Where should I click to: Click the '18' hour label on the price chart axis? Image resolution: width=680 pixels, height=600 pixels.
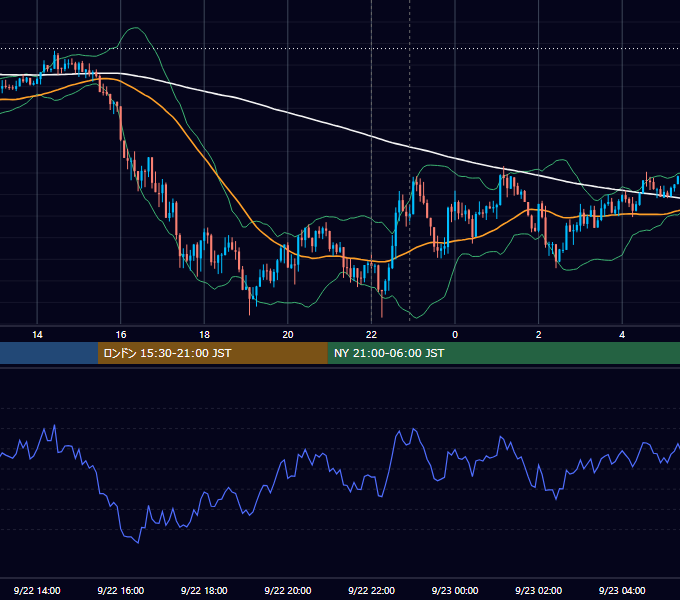point(204,335)
